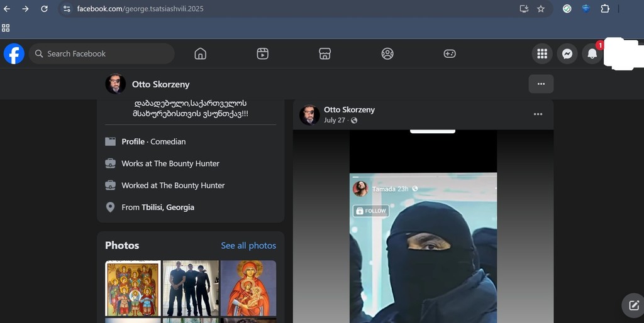Go back with the browser back arrow
Screen dimensions: 644x323
point(7,9)
